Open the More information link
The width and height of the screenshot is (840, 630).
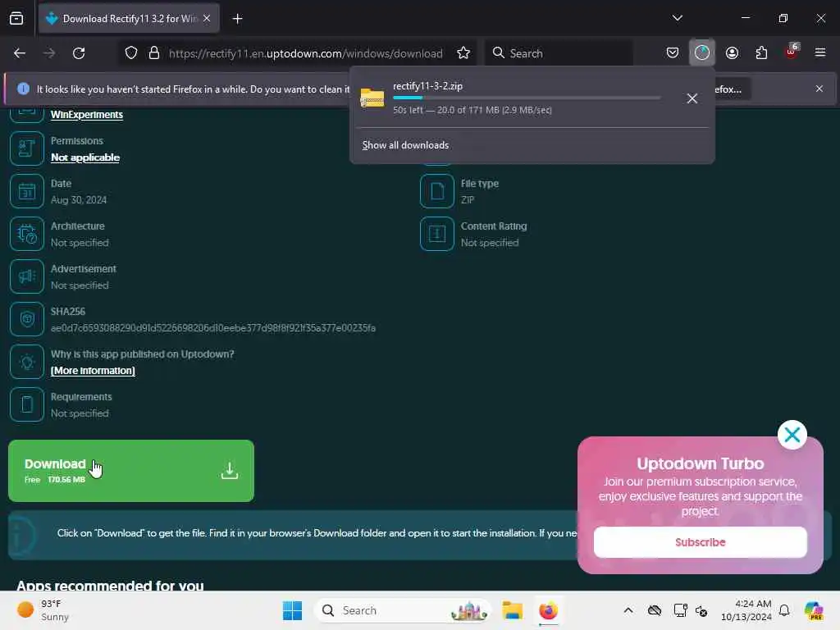93,371
